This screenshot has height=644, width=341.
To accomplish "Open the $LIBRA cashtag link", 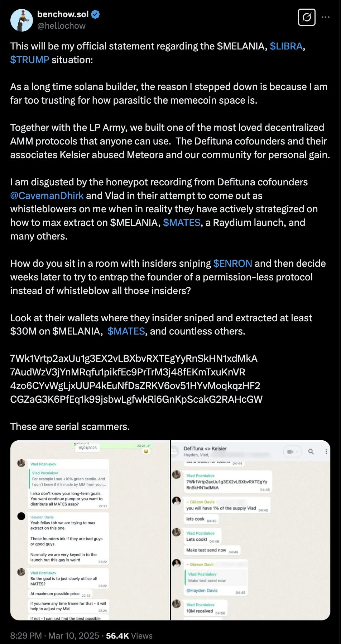I will [x=286, y=46].
